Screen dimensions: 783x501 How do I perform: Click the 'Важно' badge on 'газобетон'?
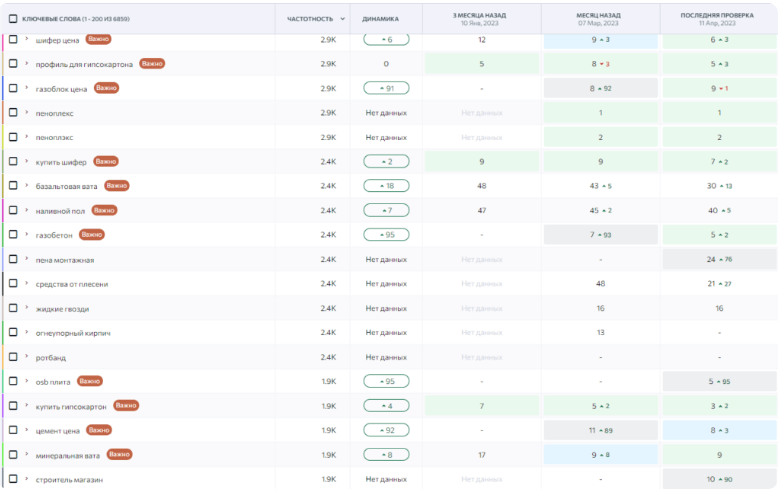[92, 234]
